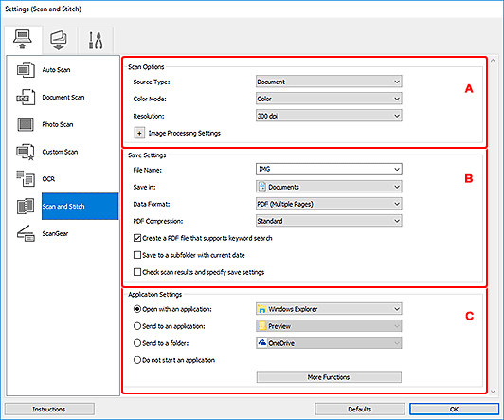This screenshot has width=504, height=420.
Task: Switch to Scanning from Operation Panel tab
Action: click(59, 40)
